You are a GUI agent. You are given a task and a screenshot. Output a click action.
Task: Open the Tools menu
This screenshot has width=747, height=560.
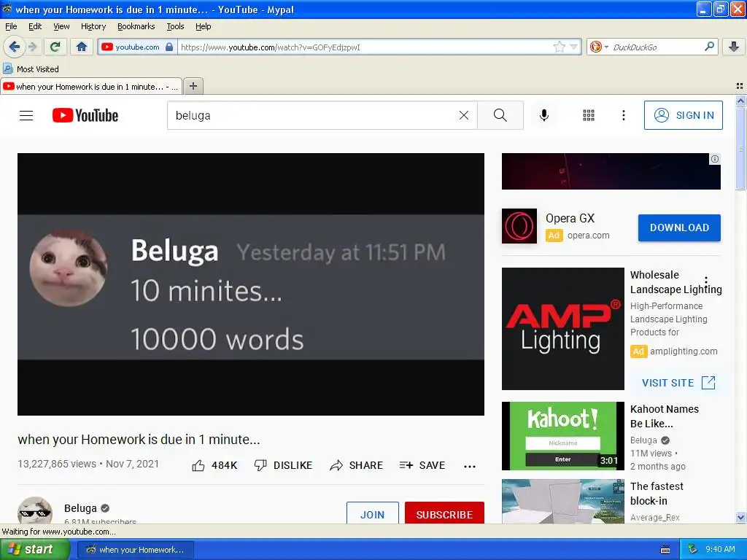(x=175, y=26)
